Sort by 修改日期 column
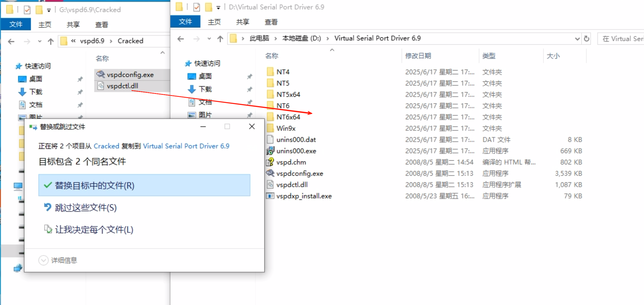Screen dimensions: 644x305 pyautogui.click(x=418, y=56)
